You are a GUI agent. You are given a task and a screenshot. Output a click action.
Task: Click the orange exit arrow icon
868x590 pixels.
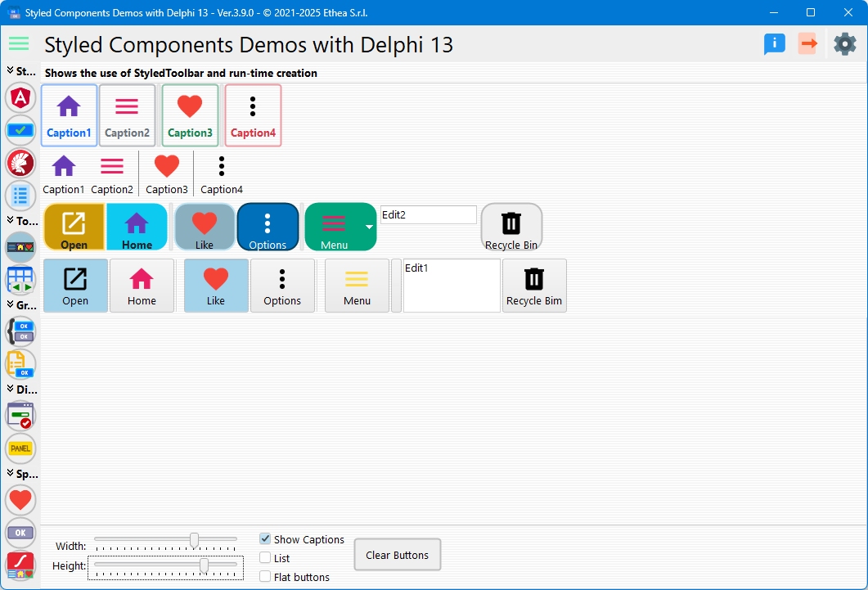click(x=808, y=43)
